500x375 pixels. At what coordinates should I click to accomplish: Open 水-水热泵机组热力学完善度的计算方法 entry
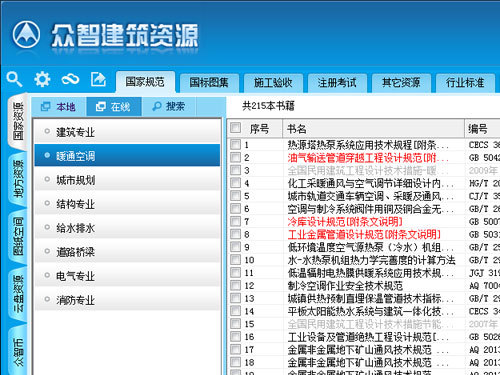click(371, 260)
